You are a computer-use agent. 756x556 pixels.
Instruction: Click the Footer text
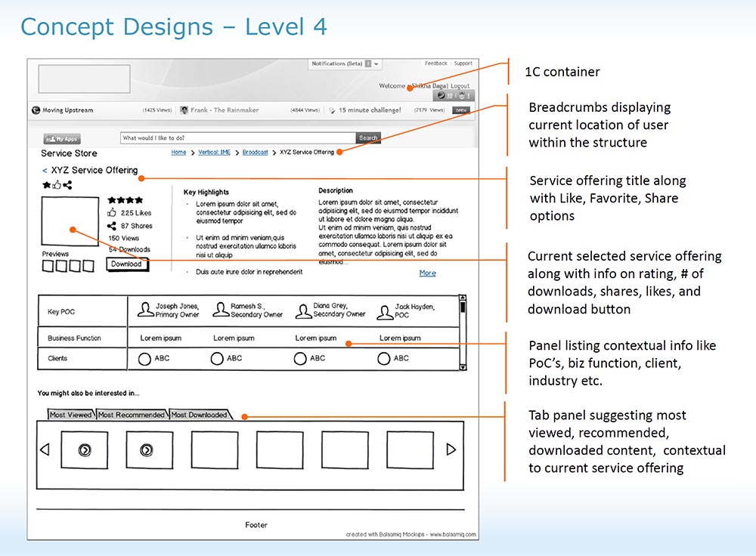[x=256, y=525]
